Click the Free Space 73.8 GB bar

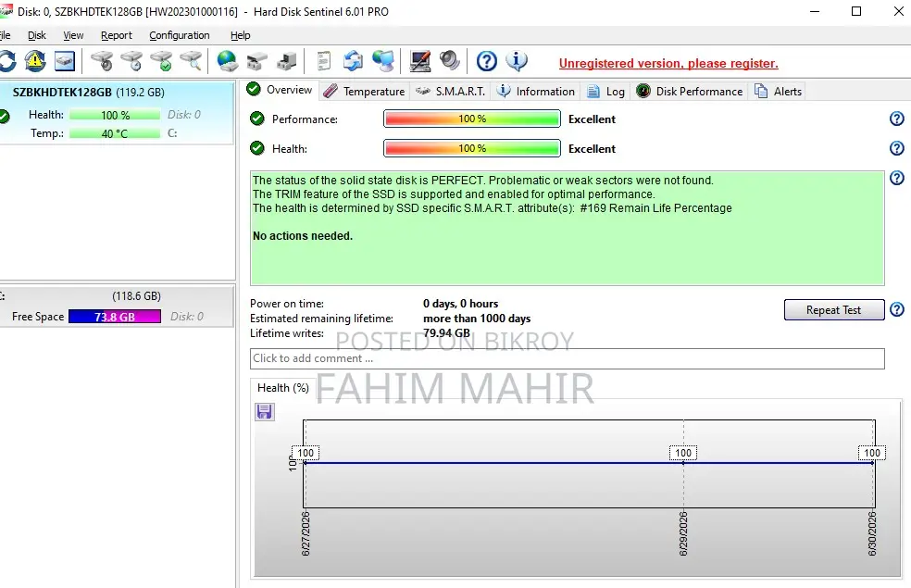pos(115,317)
